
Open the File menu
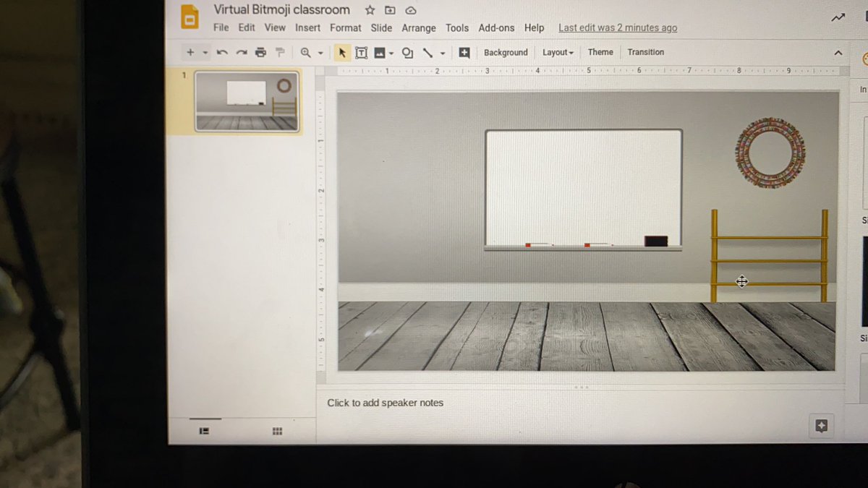click(x=221, y=27)
